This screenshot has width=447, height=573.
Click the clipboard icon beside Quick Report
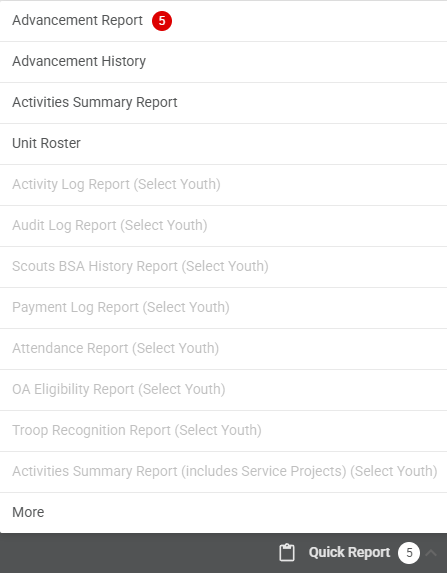(287, 552)
